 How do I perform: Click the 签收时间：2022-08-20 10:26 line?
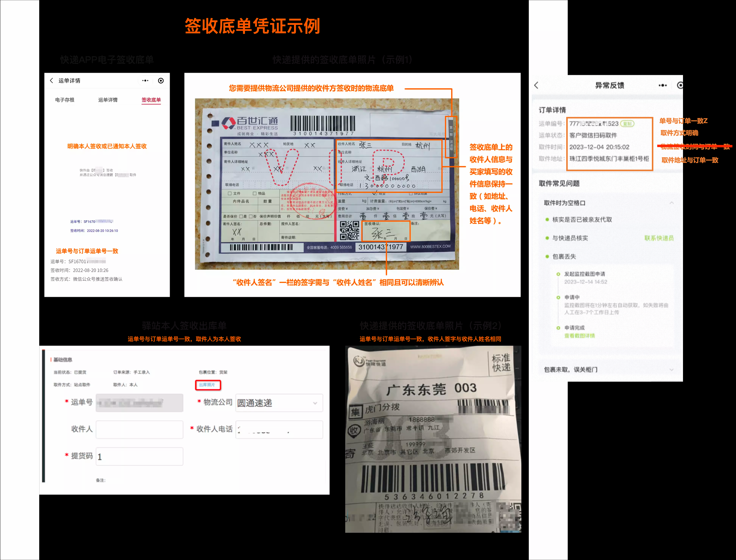click(x=79, y=270)
